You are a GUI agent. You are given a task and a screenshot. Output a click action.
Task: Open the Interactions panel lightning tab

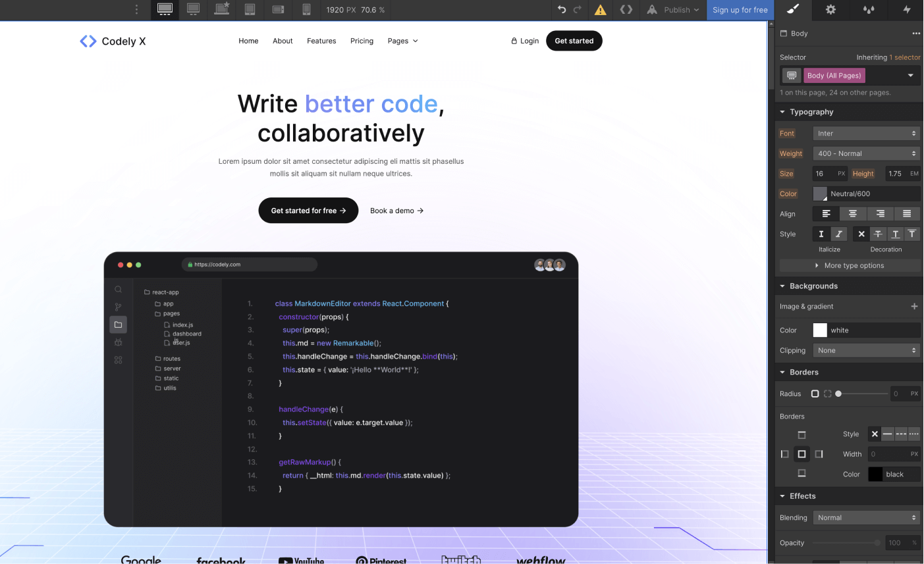(906, 10)
